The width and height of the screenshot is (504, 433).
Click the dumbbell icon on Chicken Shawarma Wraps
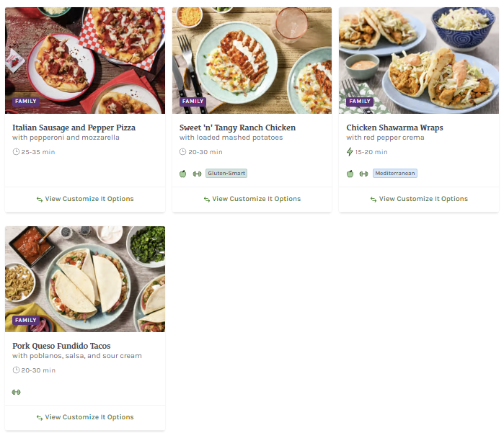[x=363, y=174]
